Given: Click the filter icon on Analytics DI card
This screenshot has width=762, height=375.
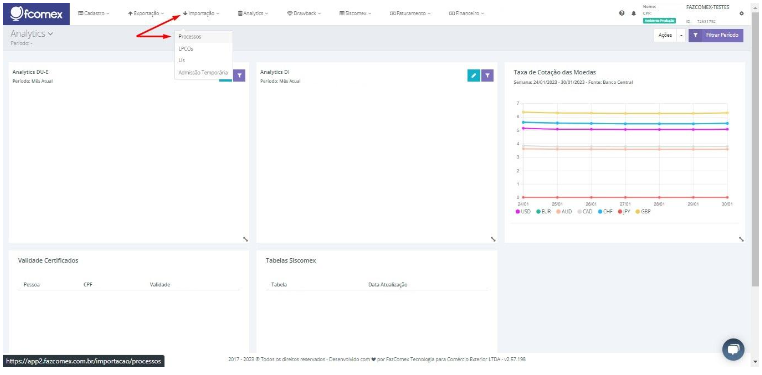Looking at the screenshot, I should tap(487, 75).
